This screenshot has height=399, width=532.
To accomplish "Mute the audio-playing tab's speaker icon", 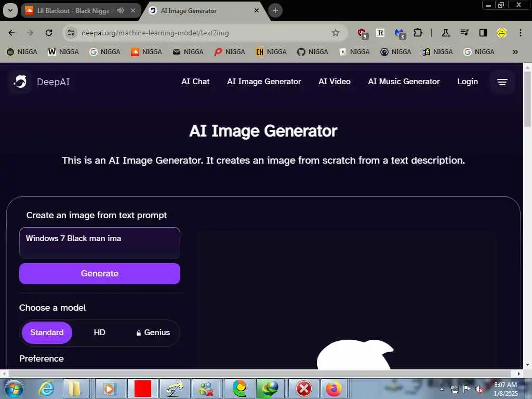I will pos(121,10).
